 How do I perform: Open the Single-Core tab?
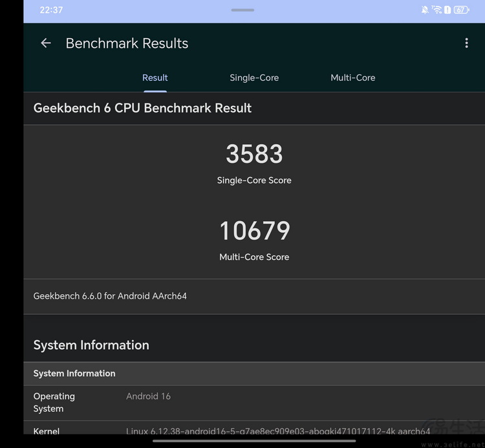[254, 78]
